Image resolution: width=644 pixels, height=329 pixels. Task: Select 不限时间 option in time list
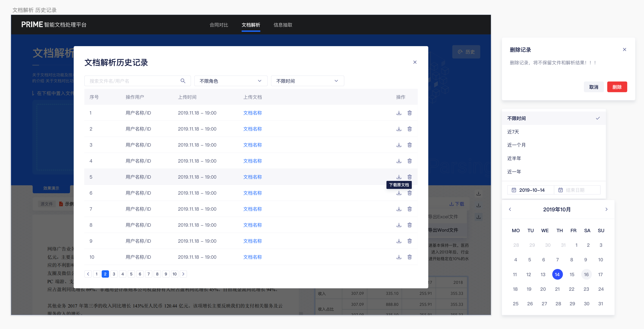click(x=553, y=118)
